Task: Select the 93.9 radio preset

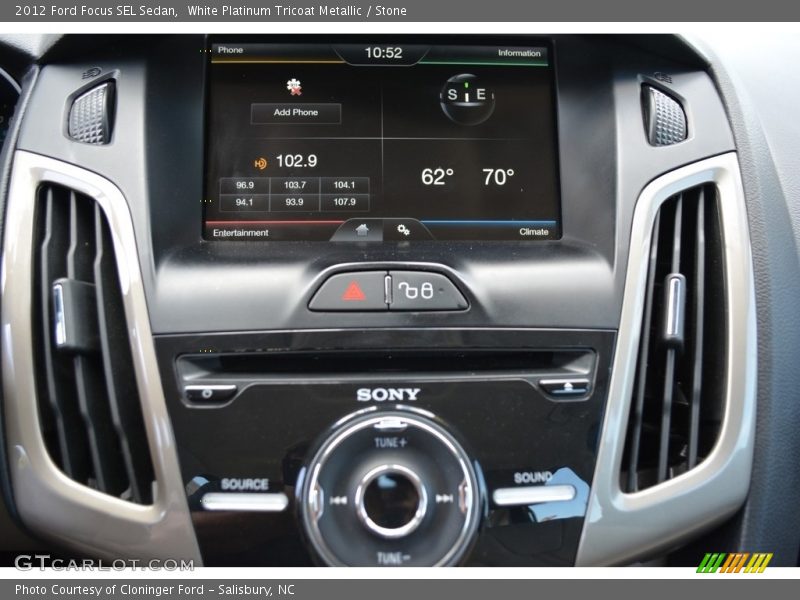Action: (x=294, y=202)
